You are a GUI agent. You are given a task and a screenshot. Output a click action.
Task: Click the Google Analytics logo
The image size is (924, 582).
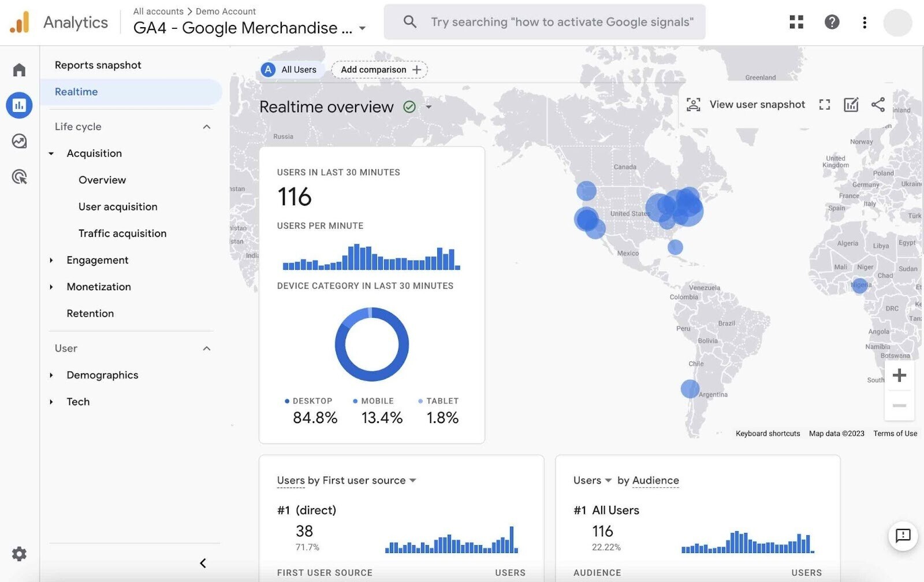tap(20, 22)
